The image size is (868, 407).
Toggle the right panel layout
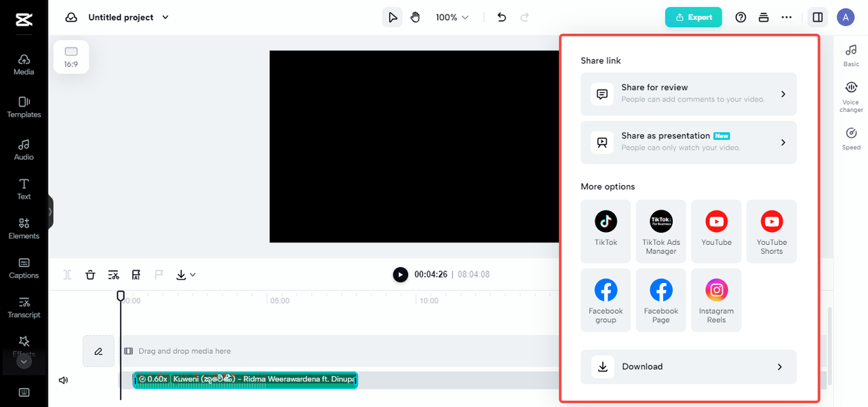818,18
